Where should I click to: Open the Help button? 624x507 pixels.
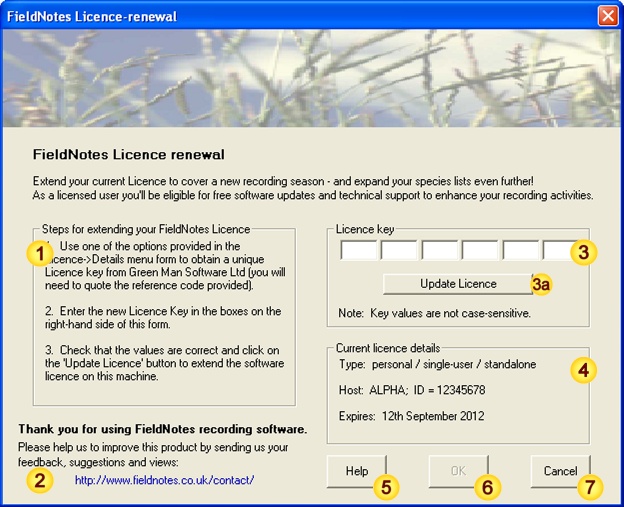point(357,471)
